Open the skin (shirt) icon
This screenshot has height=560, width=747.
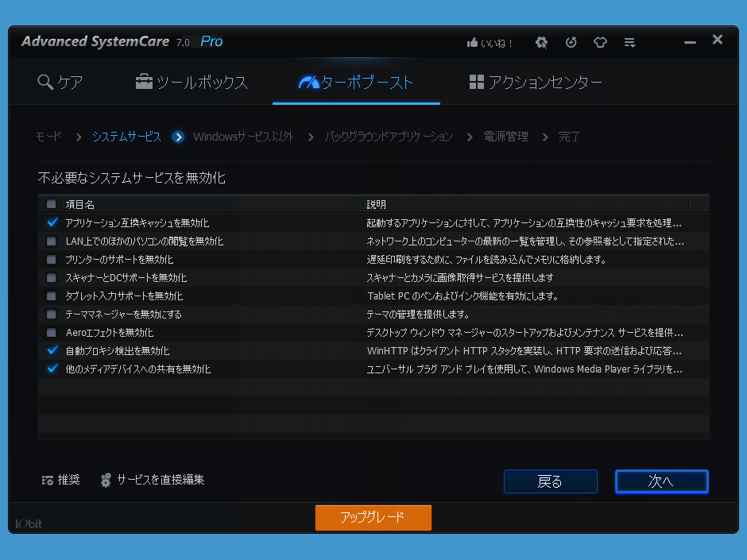(600, 43)
